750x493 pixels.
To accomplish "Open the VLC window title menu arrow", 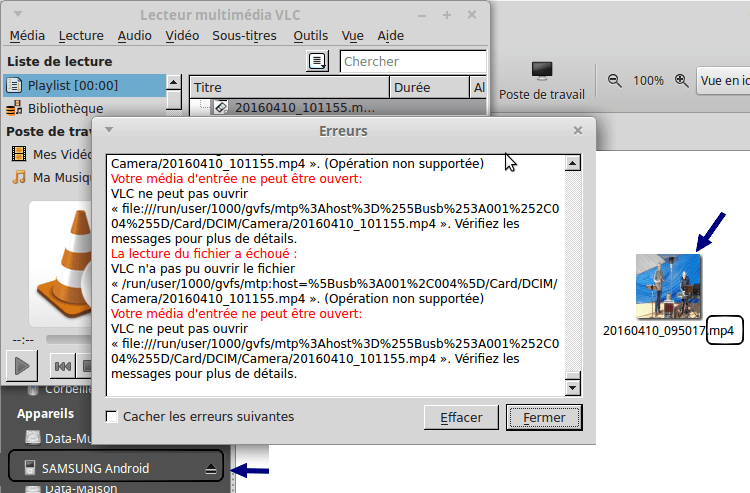I will (14, 15).
